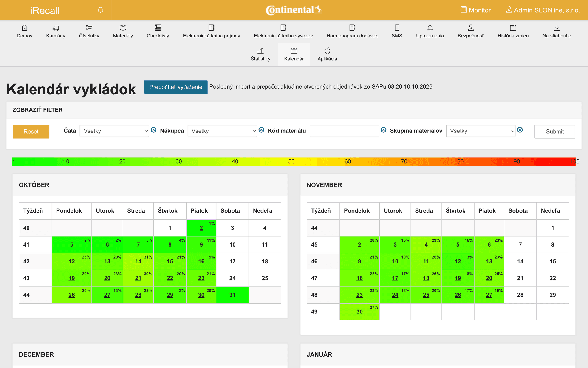The image size is (588, 368).
Task: Click the Continental logo
Action: (294, 10)
